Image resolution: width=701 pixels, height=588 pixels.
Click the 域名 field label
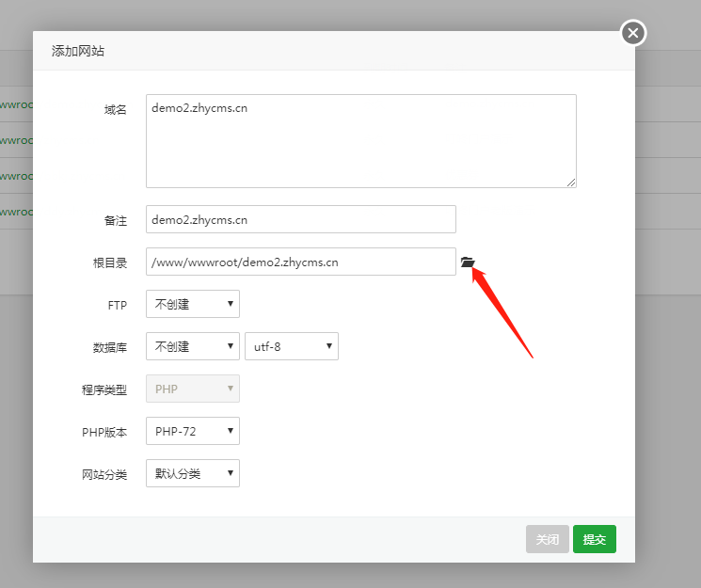pyautogui.click(x=115, y=110)
